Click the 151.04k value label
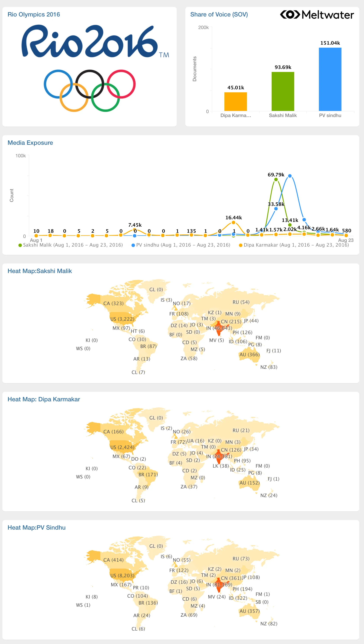 (330, 43)
